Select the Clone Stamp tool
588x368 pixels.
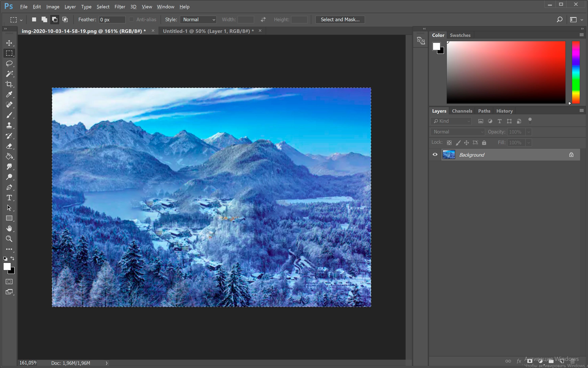click(x=9, y=125)
